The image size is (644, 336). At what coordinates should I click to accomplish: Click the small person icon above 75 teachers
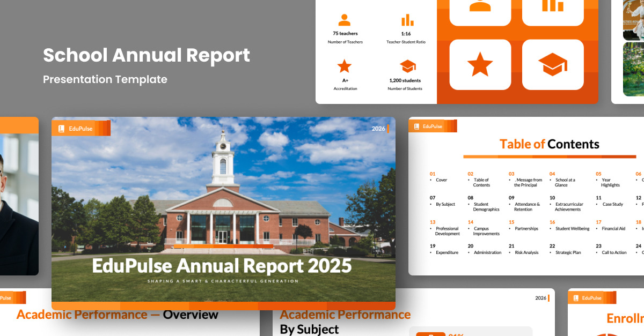click(x=345, y=20)
